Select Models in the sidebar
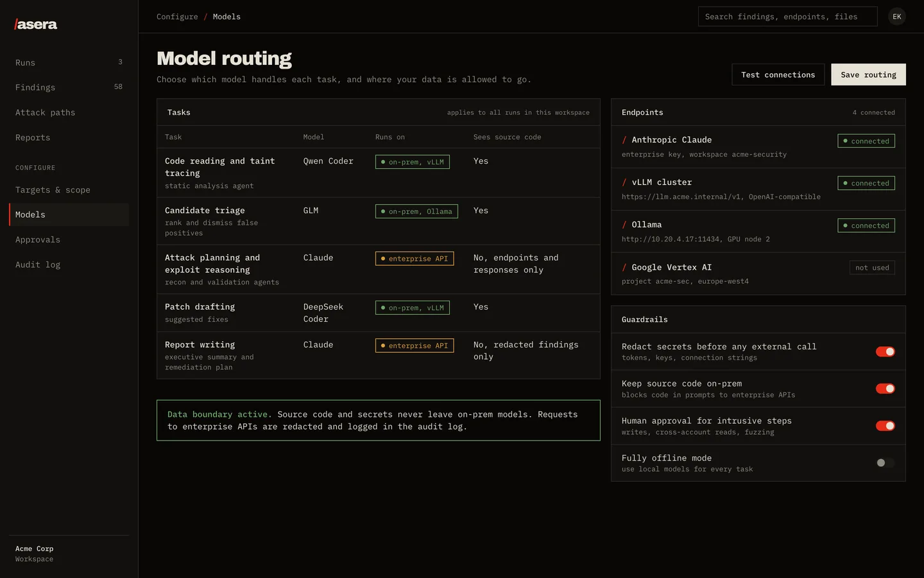The width and height of the screenshot is (924, 578). [69, 215]
